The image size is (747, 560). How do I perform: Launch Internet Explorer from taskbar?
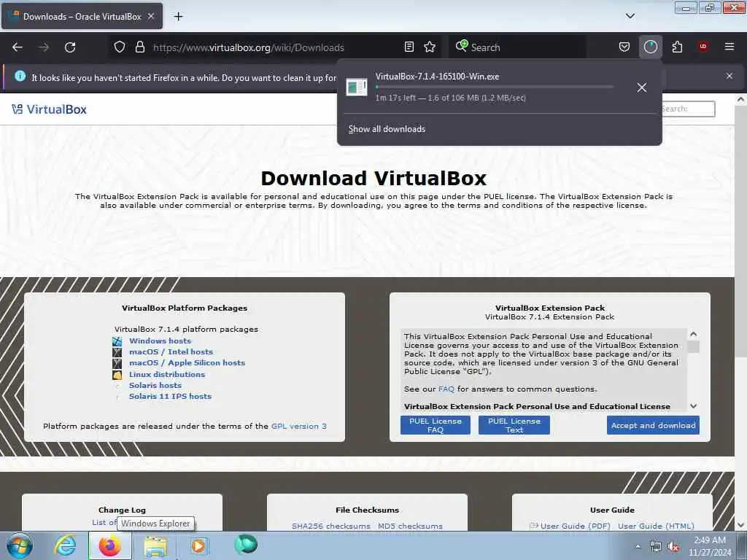point(65,545)
